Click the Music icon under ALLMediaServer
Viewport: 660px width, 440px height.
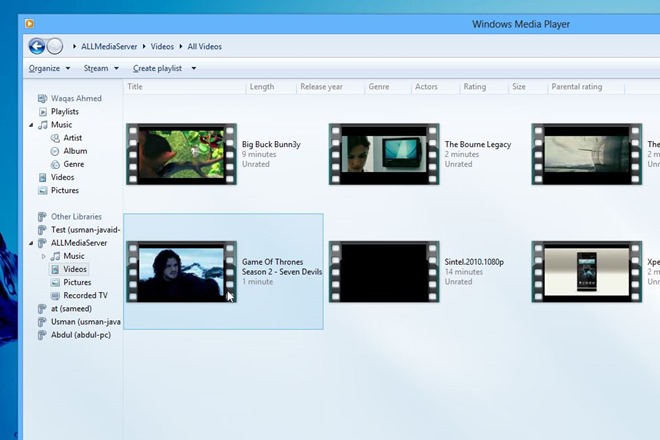tap(56, 256)
